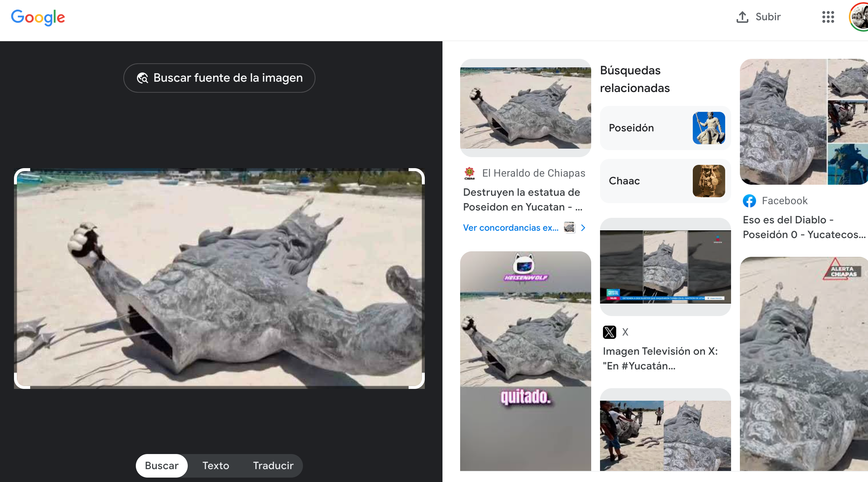Click the El Heraldo de Chiapas favicon
Viewport: 868px width, 482px height.
coord(469,173)
